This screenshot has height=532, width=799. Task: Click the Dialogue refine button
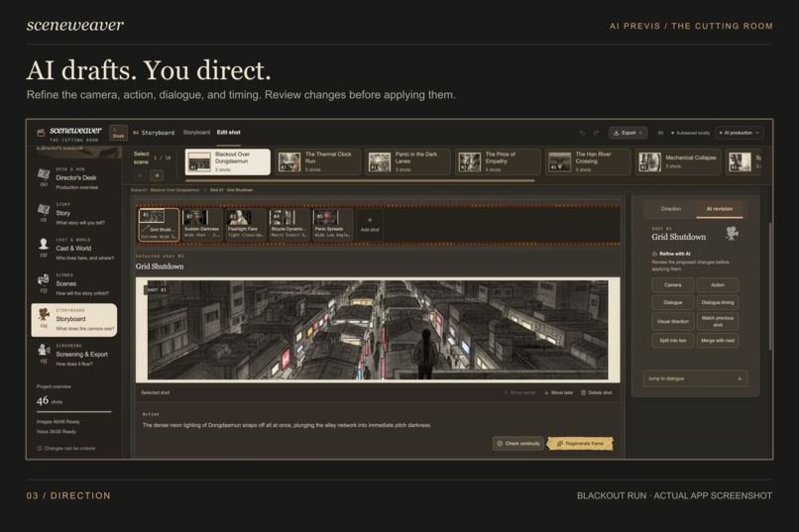coord(673,302)
